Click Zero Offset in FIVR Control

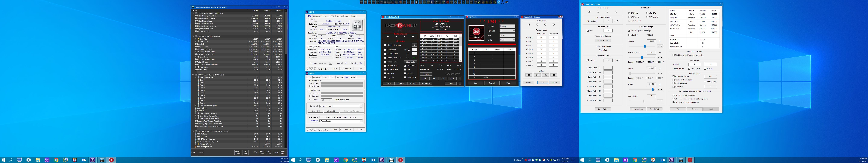(x=654, y=109)
